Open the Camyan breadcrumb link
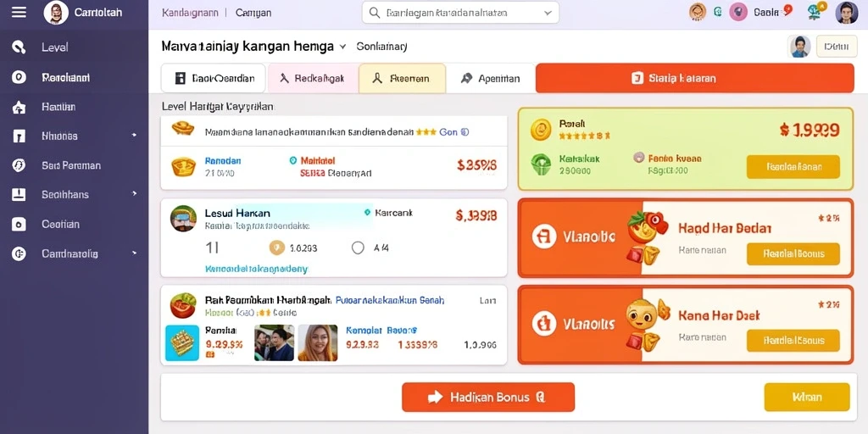 (253, 12)
